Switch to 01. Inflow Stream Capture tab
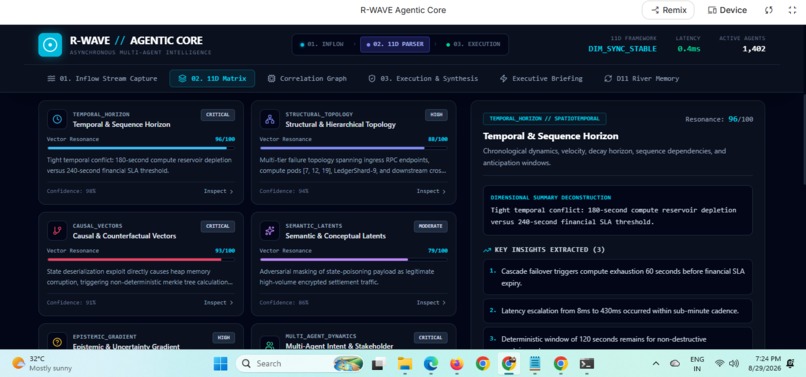 (x=102, y=79)
